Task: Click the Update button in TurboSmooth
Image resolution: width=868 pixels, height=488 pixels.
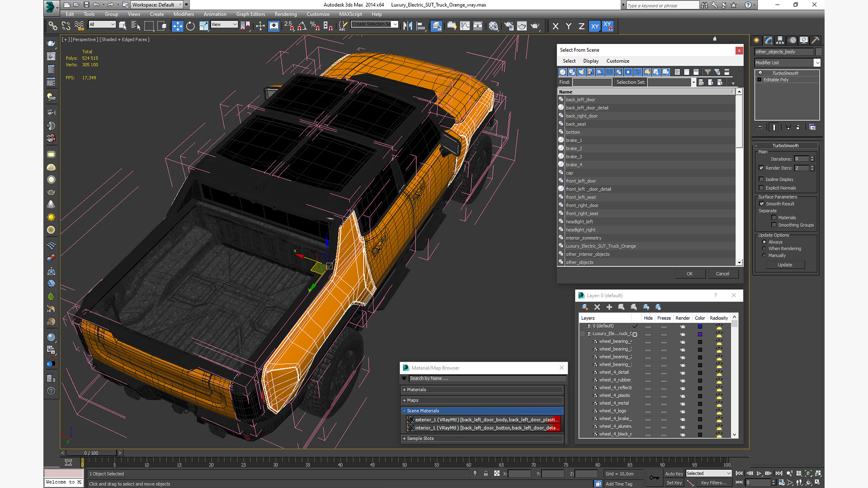Action: tap(785, 265)
